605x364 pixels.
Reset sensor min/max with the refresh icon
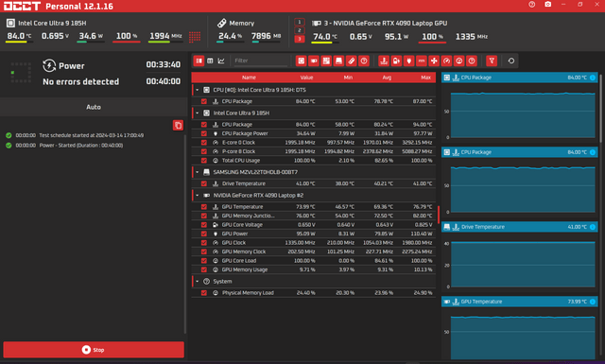click(510, 61)
